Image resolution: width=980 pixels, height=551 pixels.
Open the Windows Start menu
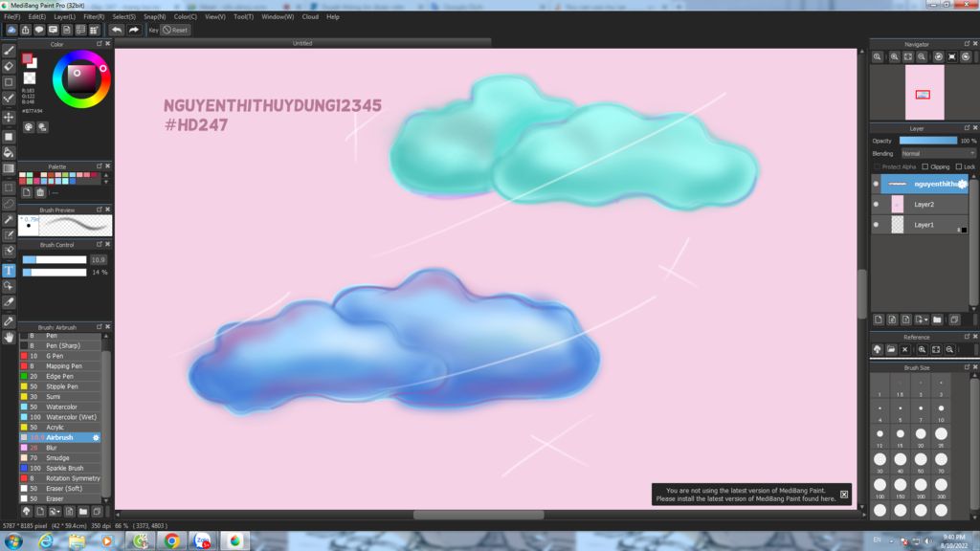click(x=13, y=541)
